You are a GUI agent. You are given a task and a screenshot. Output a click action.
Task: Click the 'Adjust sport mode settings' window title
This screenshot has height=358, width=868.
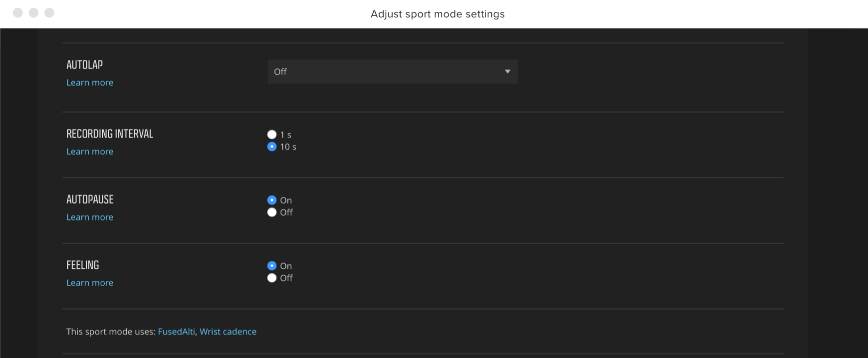click(437, 14)
